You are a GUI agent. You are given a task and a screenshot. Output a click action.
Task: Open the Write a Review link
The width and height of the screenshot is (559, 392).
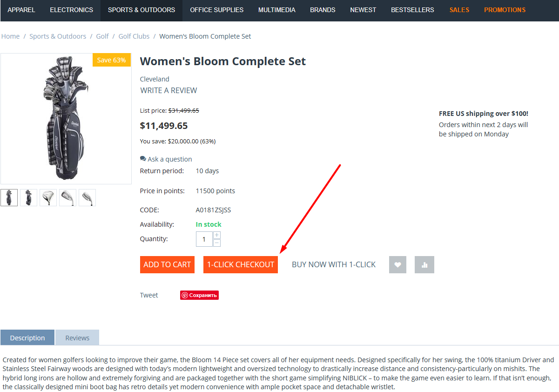point(168,90)
